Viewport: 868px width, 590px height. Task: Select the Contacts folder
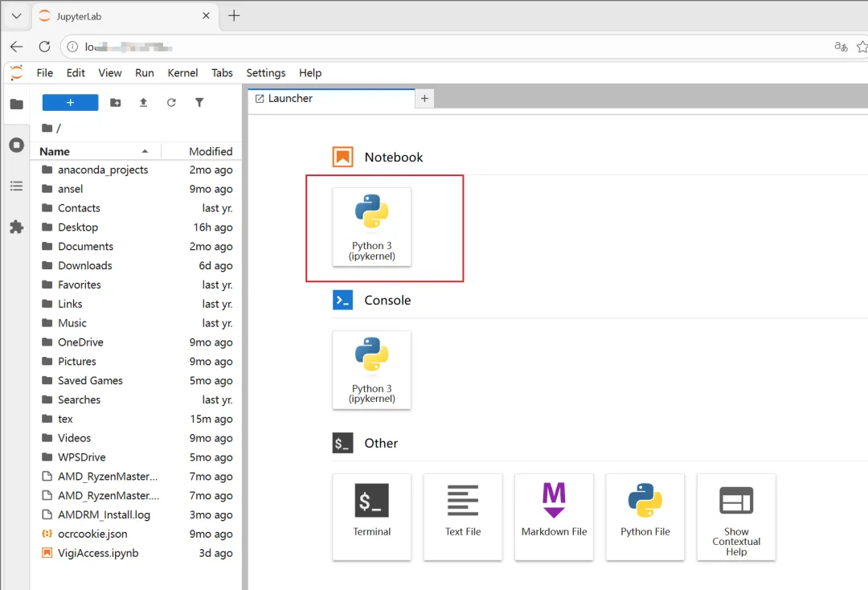(x=137, y=208)
